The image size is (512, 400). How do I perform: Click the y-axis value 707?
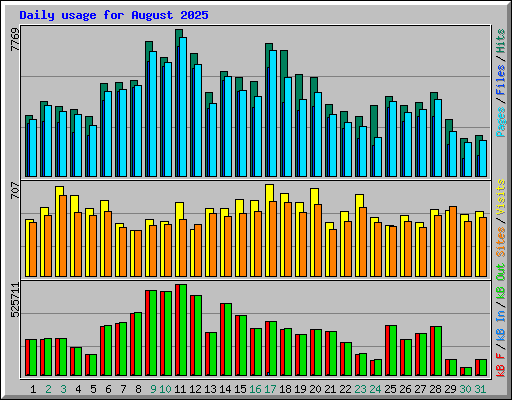click(x=15, y=190)
